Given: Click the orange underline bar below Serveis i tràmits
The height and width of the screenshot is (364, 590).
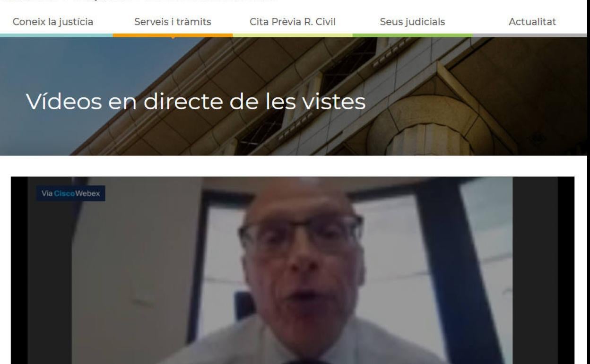Looking at the screenshot, I should [x=173, y=35].
